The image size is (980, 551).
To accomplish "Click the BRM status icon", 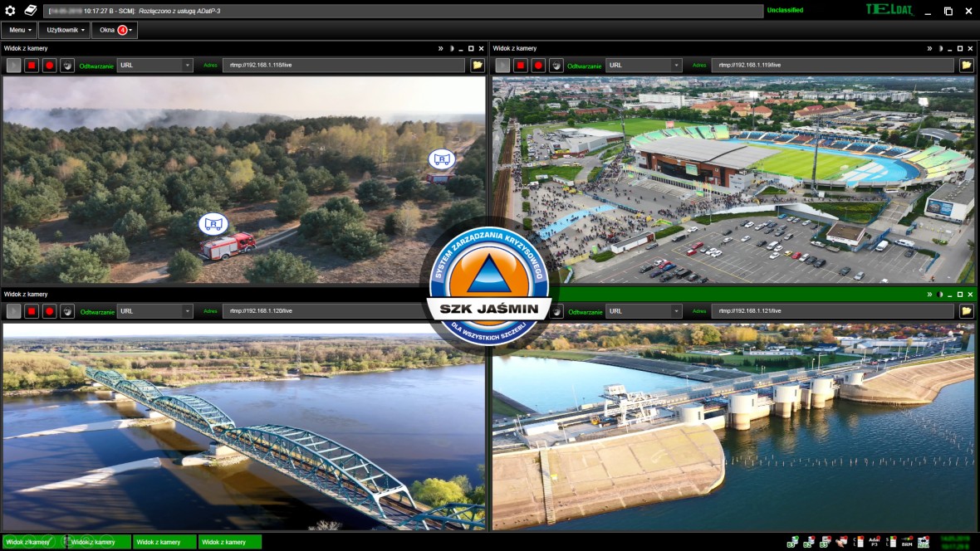I will click(x=907, y=542).
